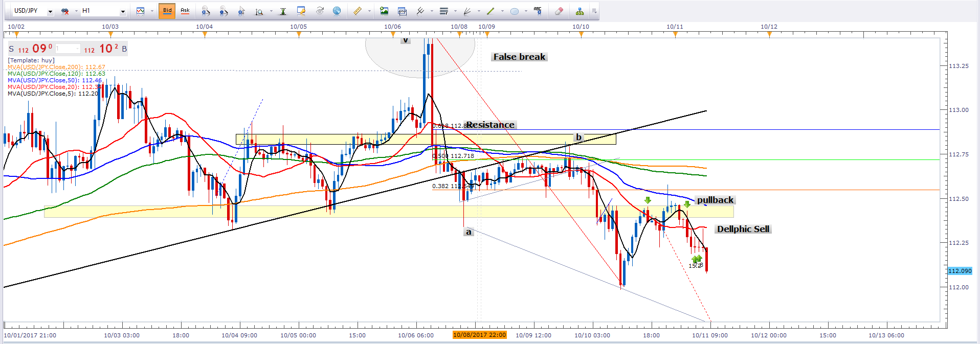Click the buy price 112.10 button
The height and width of the screenshot is (344, 980).
[x=102, y=49]
